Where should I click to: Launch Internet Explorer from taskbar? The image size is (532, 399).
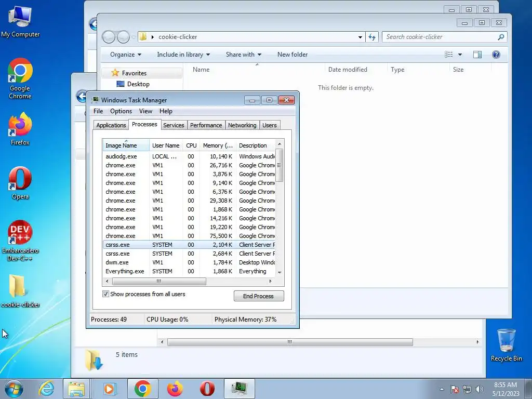pyautogui.click(x=46, y=389)
